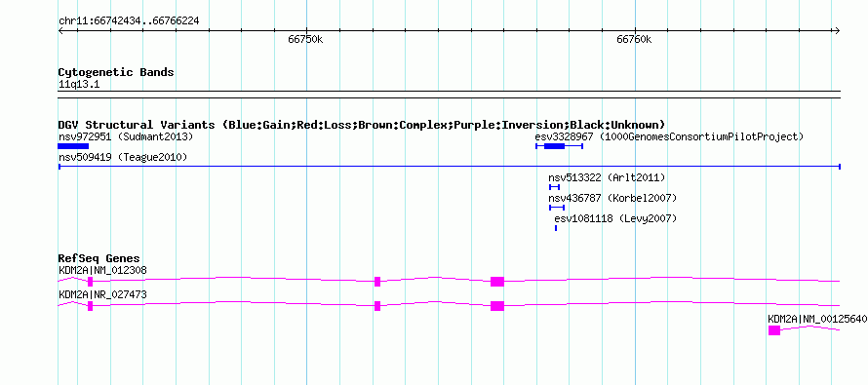Click the largest magenta exon of KDM2A|NM_012308
Screen dimensions: 868x385
click(497, 282)
